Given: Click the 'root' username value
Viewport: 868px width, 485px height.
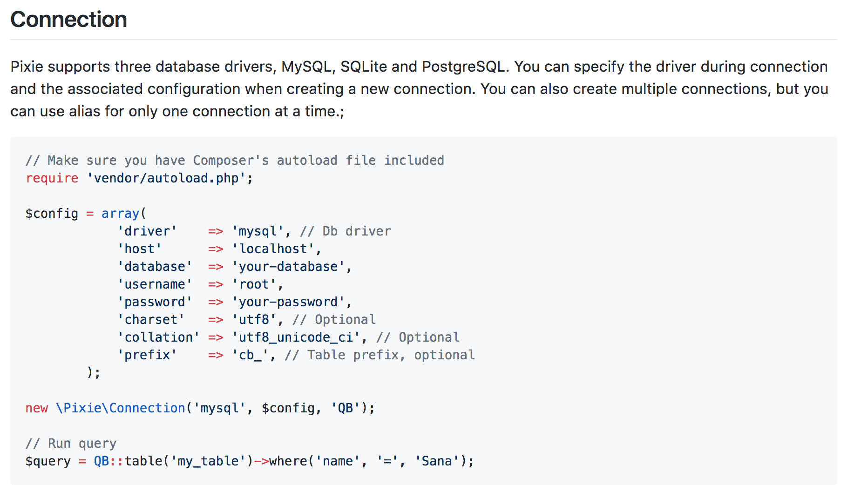Looking at the screenshot, I should 254,284.
